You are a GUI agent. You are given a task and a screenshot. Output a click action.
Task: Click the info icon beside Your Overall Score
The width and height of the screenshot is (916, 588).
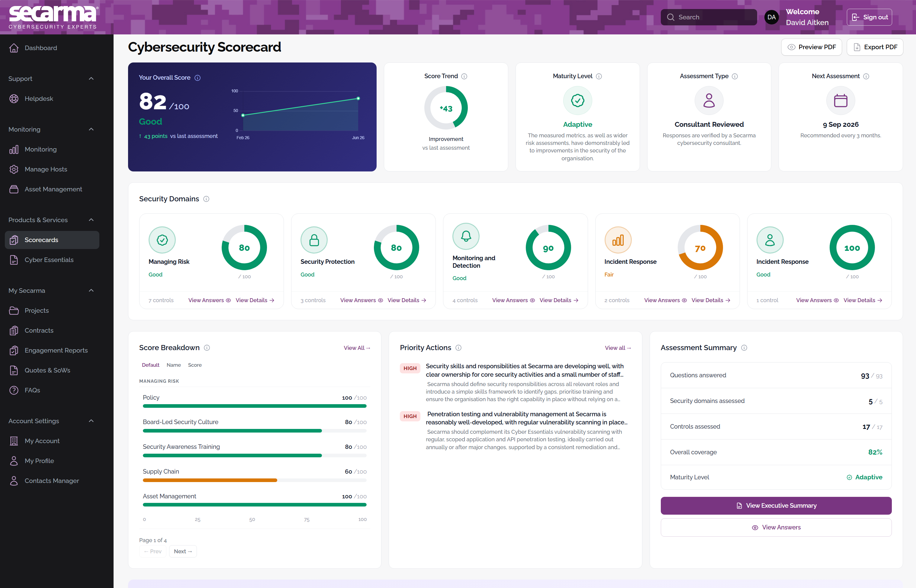(x=198, y=78)
